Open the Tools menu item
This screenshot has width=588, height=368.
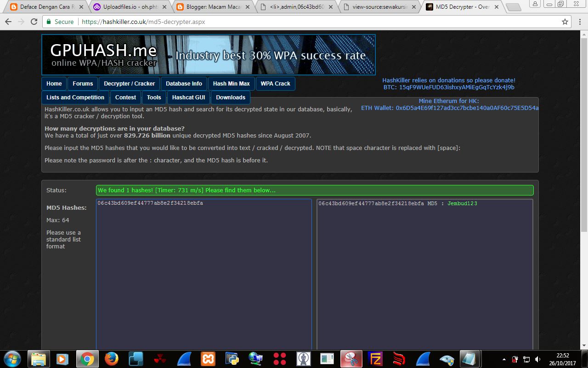point(154,98)
